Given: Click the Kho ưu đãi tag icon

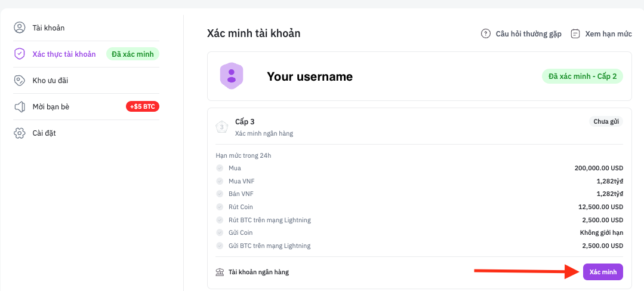Looking at the screenshot, I should click(20, 80).
